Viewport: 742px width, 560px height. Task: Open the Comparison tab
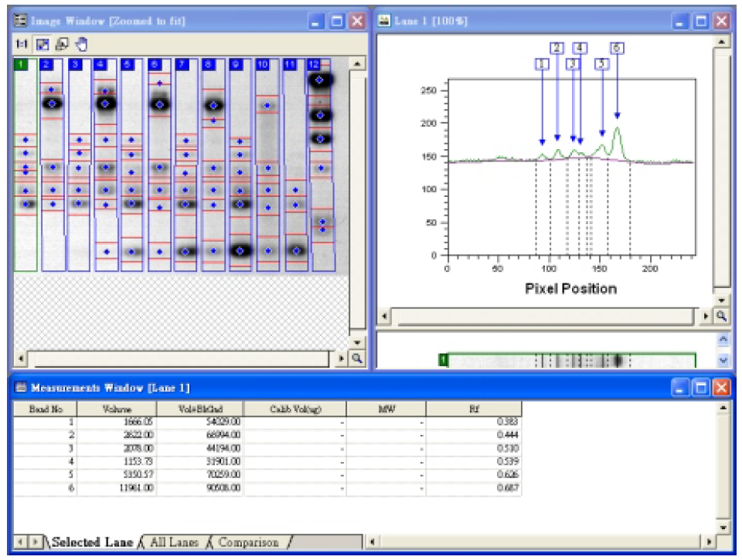(248, 542)
